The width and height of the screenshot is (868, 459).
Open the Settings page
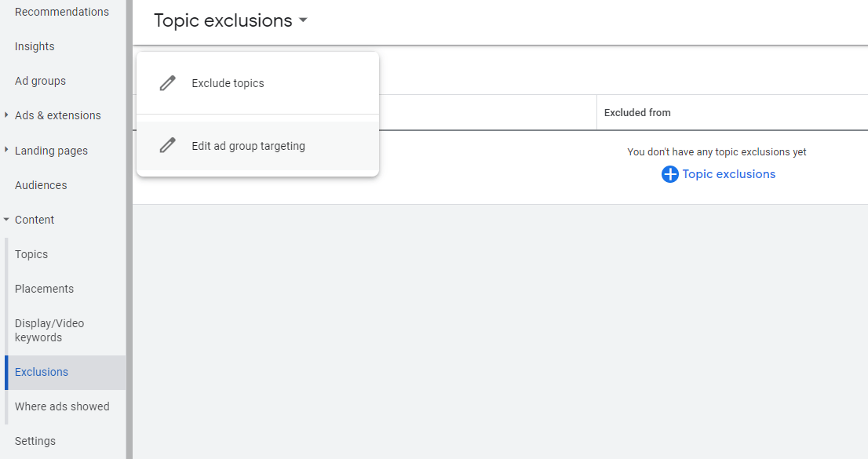point(35,440)
